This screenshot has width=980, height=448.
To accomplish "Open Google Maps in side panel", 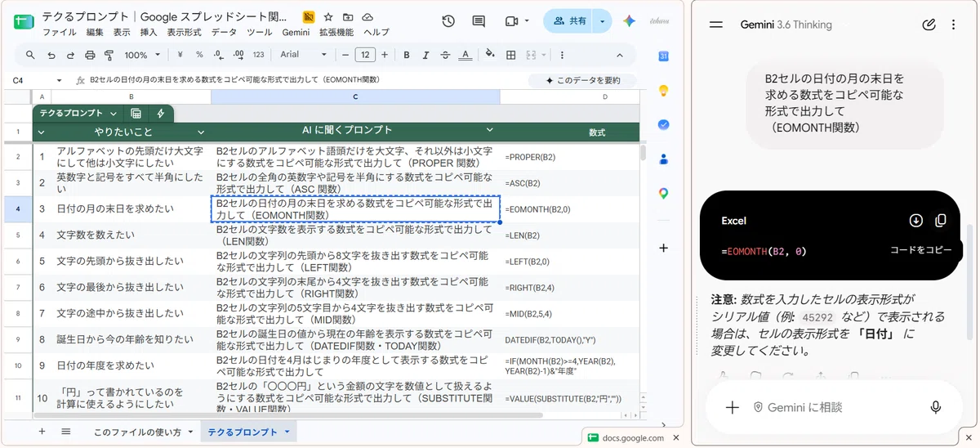I will pyautogui.click(x=663, y=194).
